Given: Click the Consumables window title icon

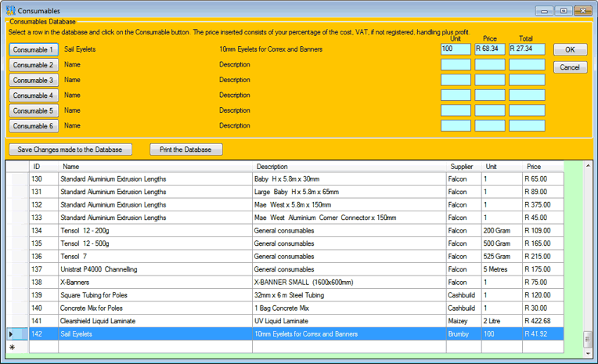Looking at the screenshot, I should click(x=10, y=10).
